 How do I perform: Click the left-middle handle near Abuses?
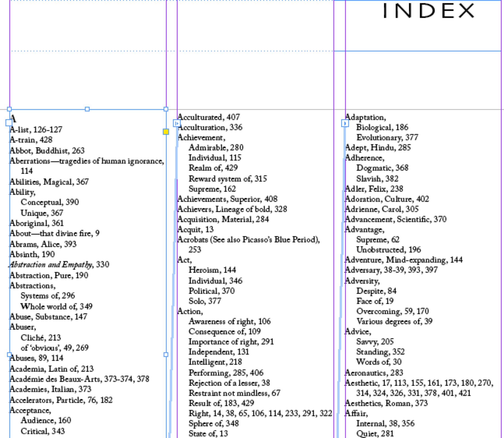tap(9, 355)
